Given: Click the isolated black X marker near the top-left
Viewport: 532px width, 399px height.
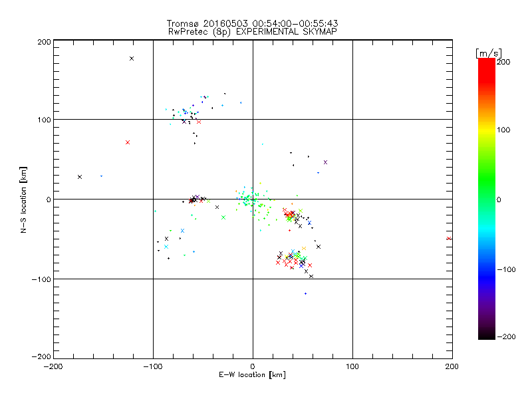Looking at the screenshot, I should click(132, 59).
